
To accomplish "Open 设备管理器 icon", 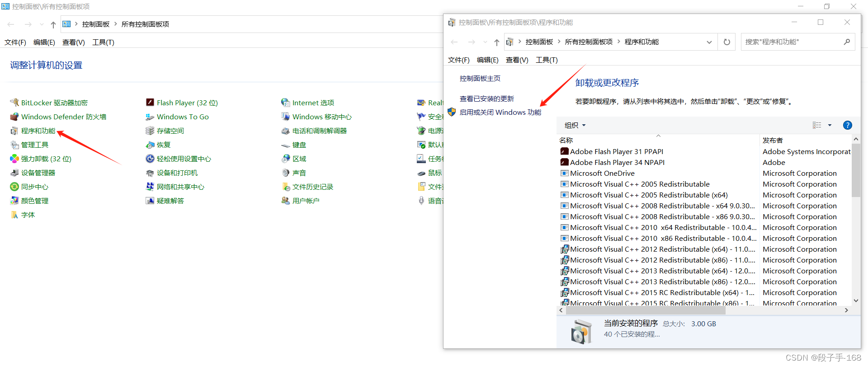I will click(14, 173).
